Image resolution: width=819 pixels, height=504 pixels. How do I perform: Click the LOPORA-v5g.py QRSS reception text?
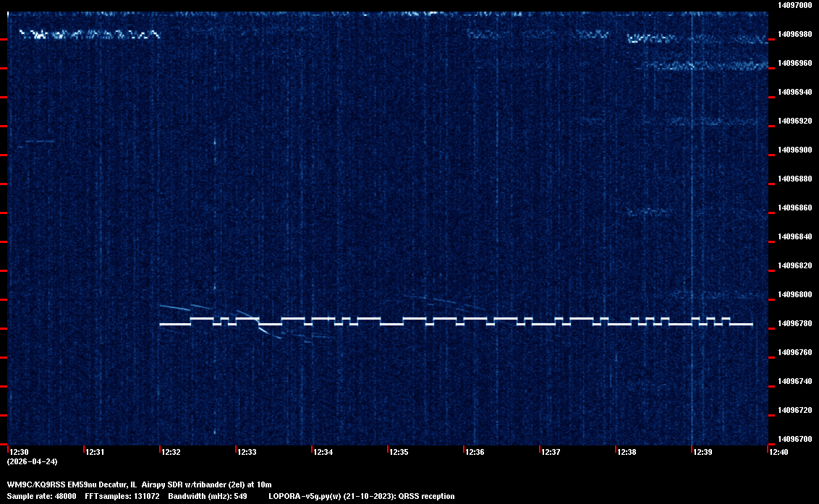tap(361, 496)
